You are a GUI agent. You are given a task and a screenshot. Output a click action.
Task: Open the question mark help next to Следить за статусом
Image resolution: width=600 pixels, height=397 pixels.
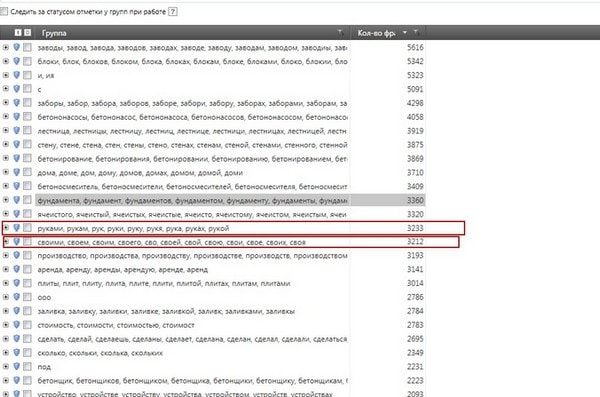click(x=173, y=11)
